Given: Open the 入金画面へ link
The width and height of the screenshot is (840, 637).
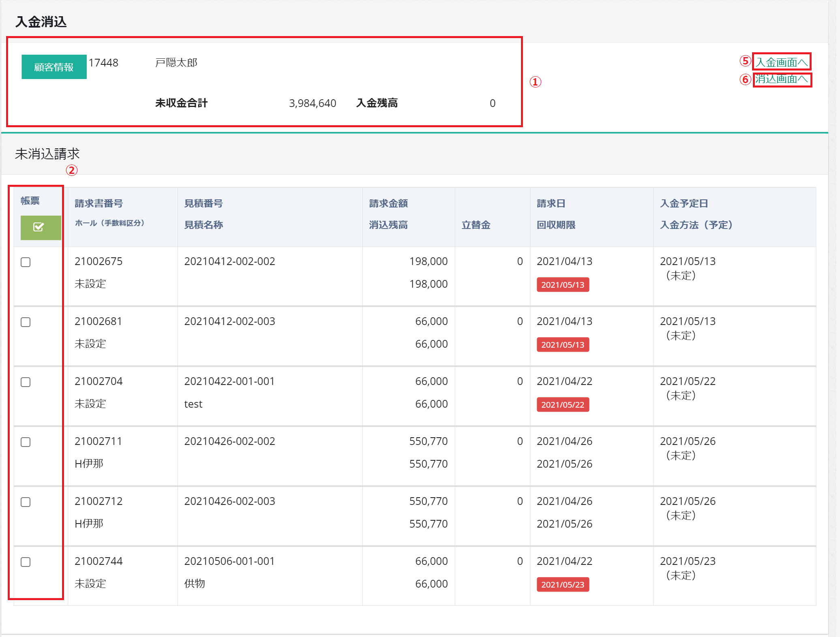Looking at the screenshot, I should 781,62.
